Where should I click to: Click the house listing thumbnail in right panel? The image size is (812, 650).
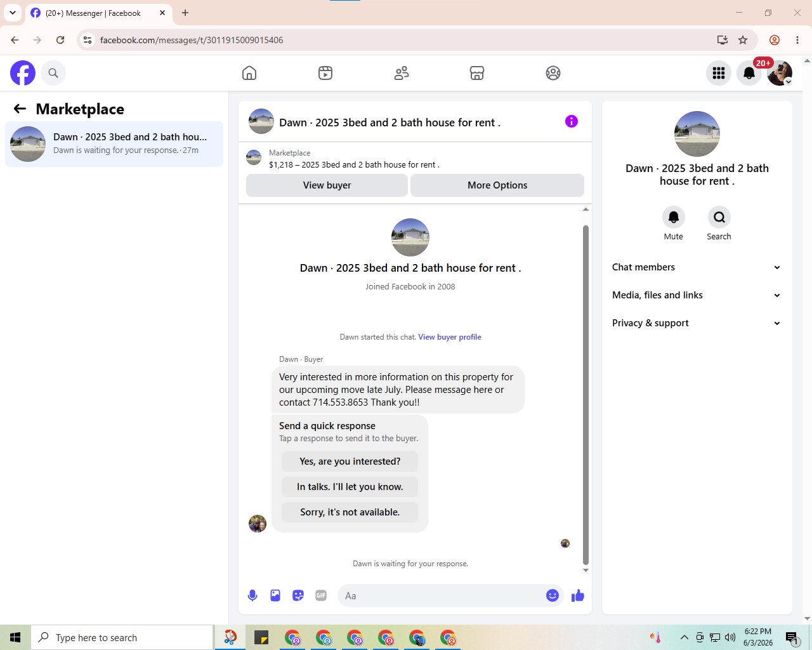(697, 134)
